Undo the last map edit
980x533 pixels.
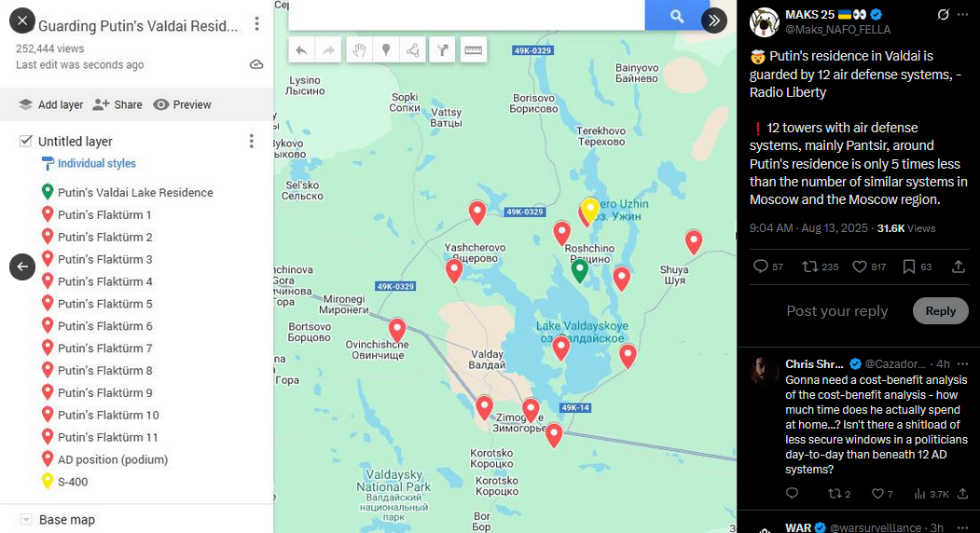click(x=301, y=50)
